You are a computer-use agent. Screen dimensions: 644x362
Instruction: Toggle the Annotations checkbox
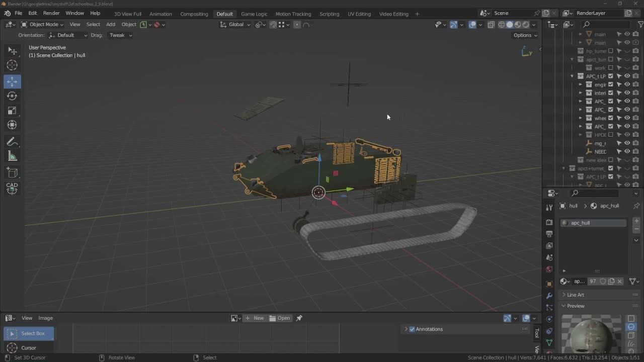point(412,329)
